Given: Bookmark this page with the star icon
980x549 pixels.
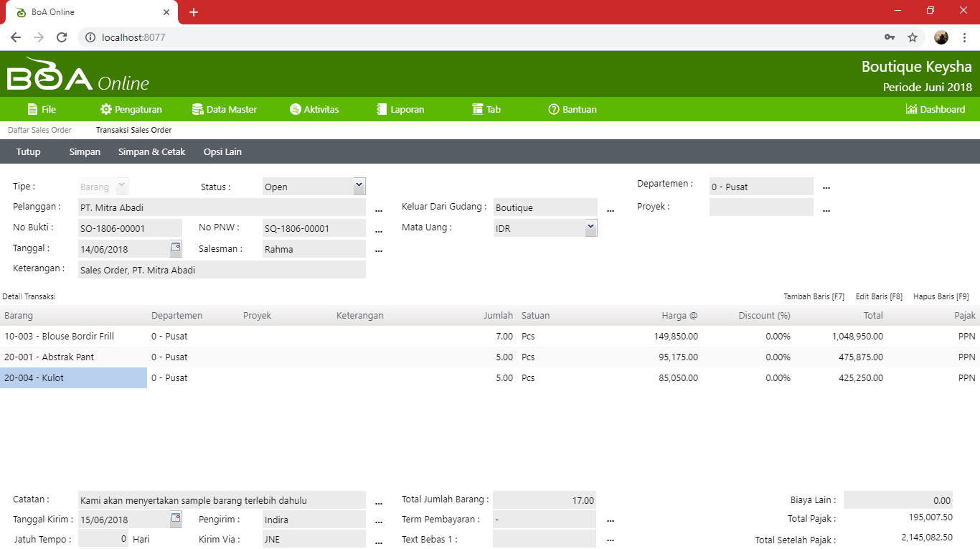Looking at the screenshot, I should (913, 37).
